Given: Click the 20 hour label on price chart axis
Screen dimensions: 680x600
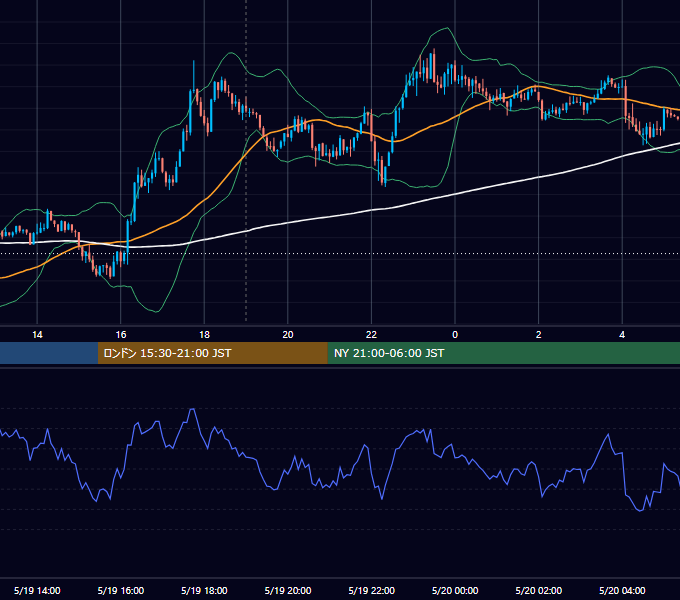Looking at the screenshot, I should click(x=288, y=334).
